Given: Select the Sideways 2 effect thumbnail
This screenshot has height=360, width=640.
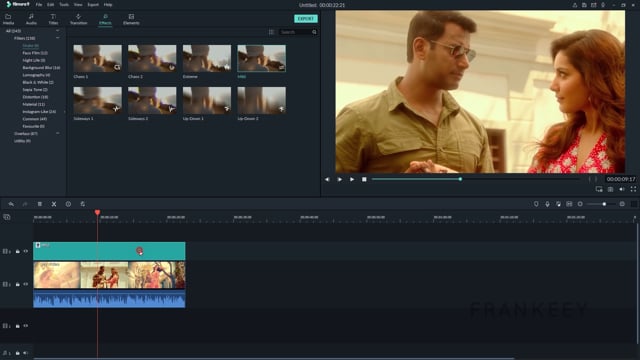Looking at the screenshot, I should (x=152, y=100).
